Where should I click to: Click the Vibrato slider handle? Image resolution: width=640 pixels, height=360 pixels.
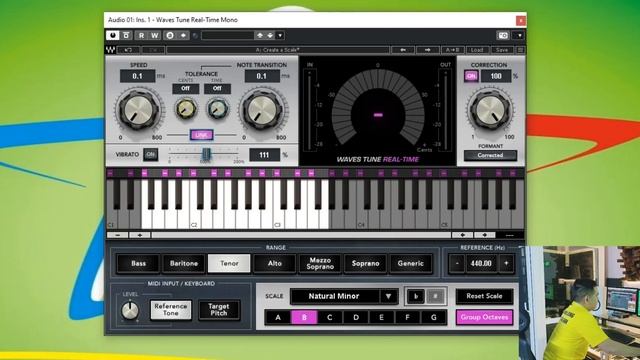pyautogui.click(x=206, y=154)
